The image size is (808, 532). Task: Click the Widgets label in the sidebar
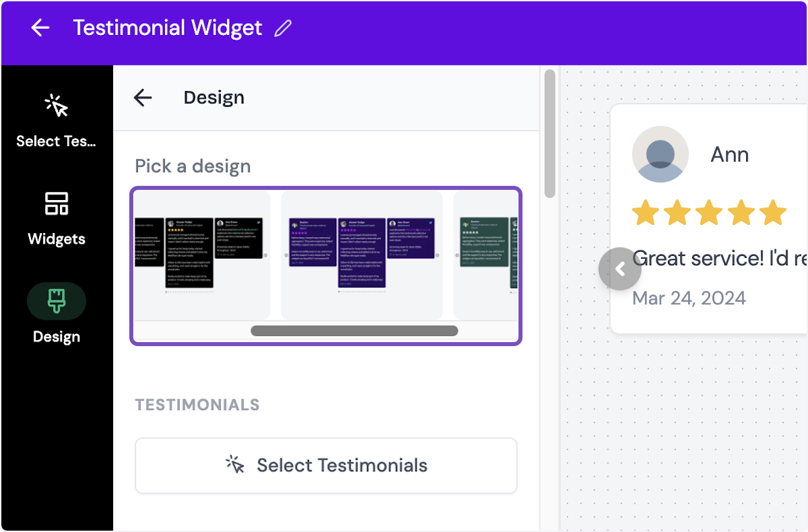point(57,238)
